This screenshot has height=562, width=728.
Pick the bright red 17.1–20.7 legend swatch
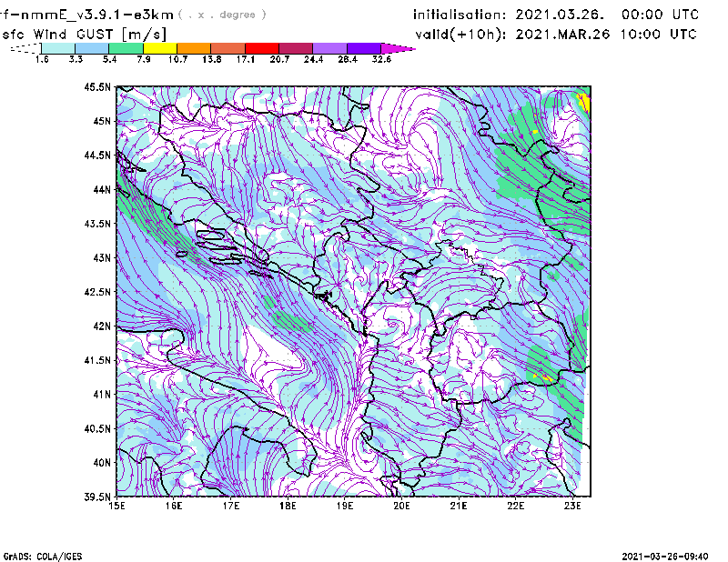tap(262, 48)
